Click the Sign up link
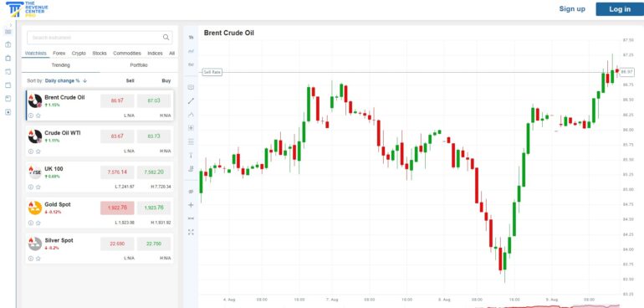The height and width of the screenshot is (308, 644). pyautogui.click(x=572, y=9)
